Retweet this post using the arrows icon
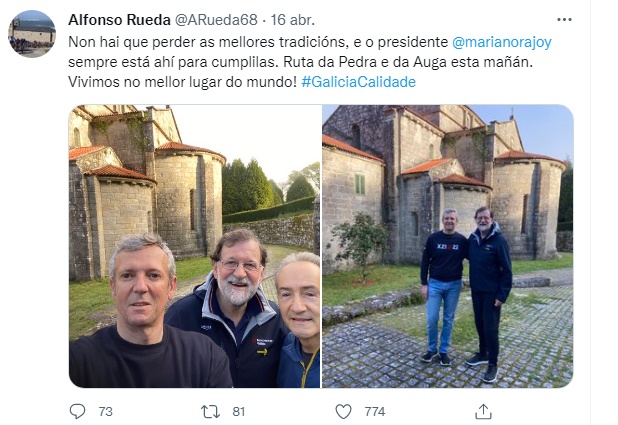 [210, 412]
